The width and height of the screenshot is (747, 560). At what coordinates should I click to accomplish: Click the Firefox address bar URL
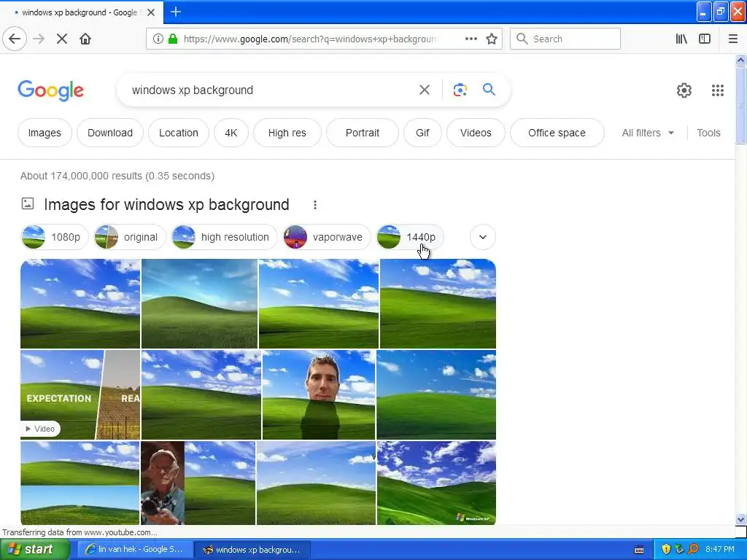tap(309, 39)
